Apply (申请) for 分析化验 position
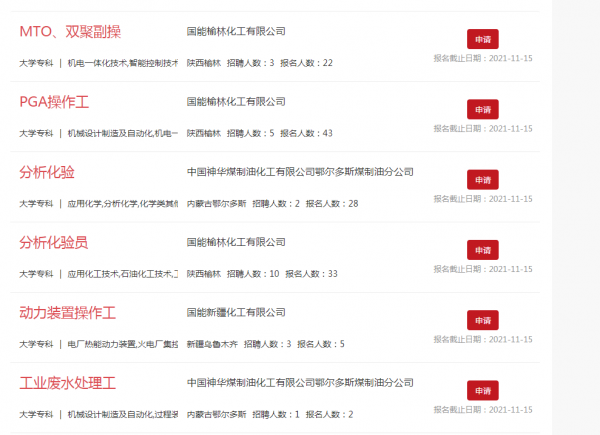 [483, 180]
